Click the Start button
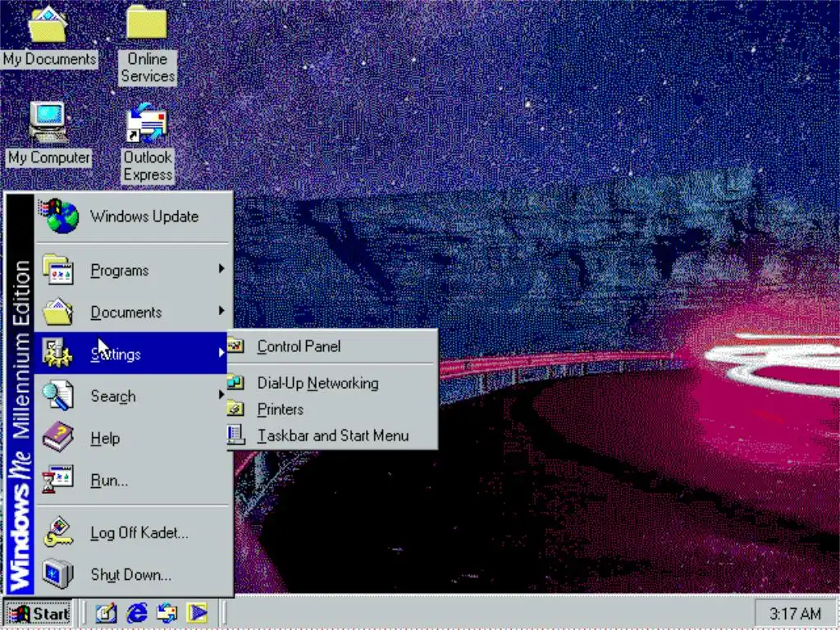This screenshot has height=630, width=840. click(38, 614)
